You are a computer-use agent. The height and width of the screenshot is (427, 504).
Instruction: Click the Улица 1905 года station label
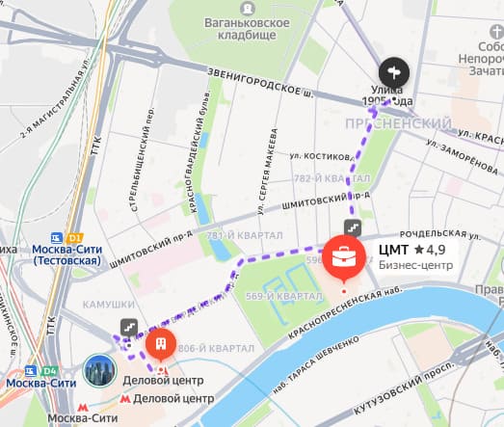pyautogui.click(x=387, y=95)
